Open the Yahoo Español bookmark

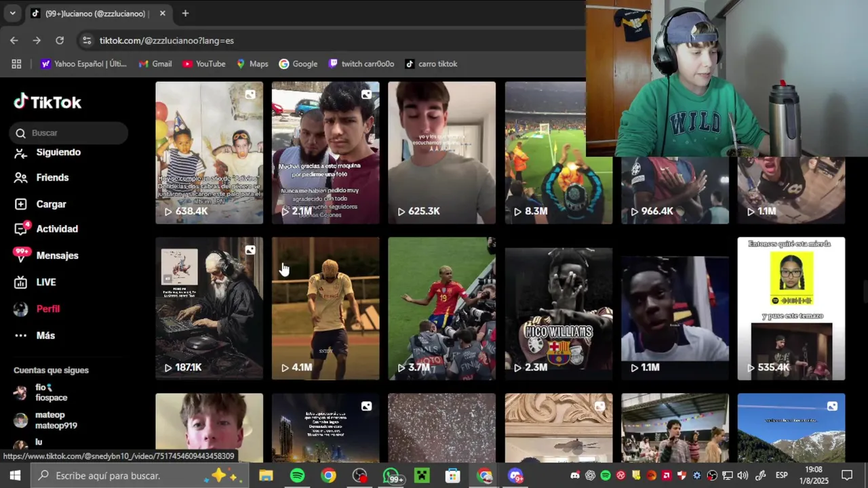pos(84,64)
